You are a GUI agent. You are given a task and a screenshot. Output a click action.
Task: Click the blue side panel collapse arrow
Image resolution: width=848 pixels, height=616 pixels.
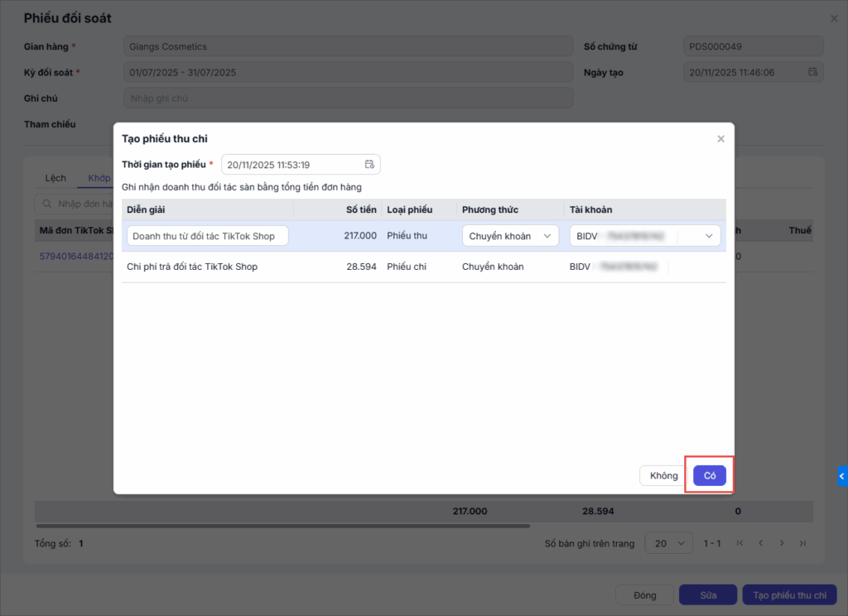tap(842, 476)
